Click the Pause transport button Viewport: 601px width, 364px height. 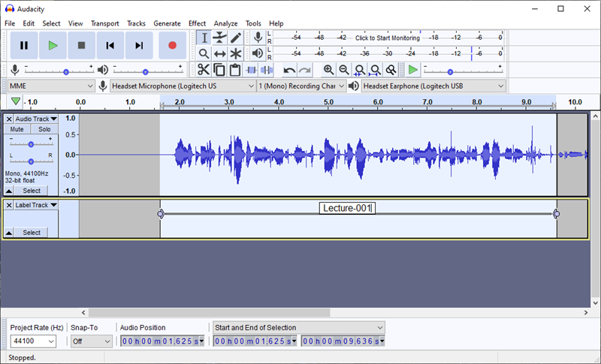point(24,46)
